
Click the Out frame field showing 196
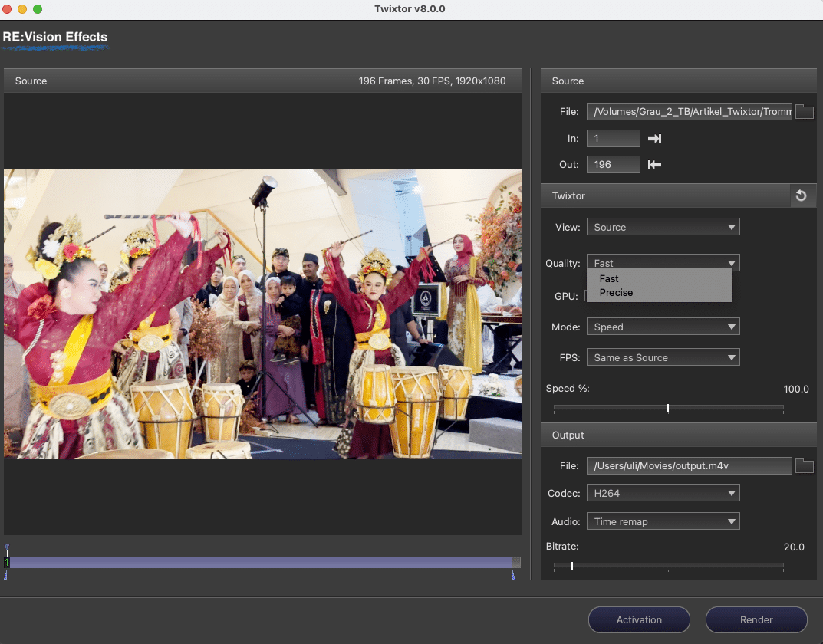click(x=613, y=164)
